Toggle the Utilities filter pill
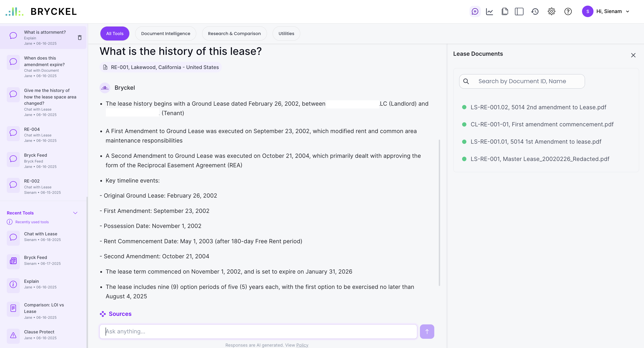 coord(286,33)
